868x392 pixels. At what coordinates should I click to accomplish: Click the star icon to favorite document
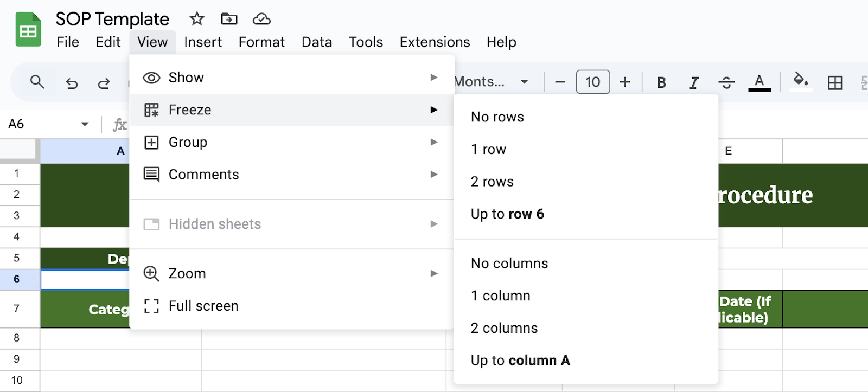(x=196, y=19)
